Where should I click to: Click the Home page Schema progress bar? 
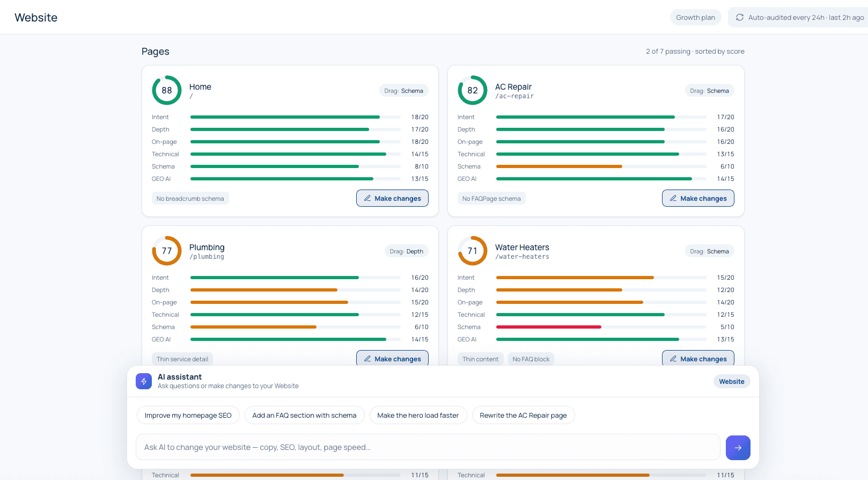tap(296, 166)
